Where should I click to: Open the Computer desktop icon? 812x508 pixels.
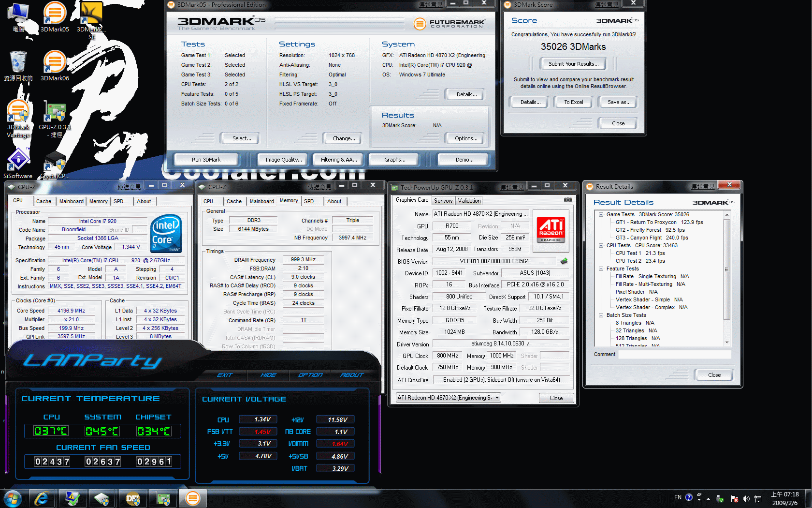point(18,17)
